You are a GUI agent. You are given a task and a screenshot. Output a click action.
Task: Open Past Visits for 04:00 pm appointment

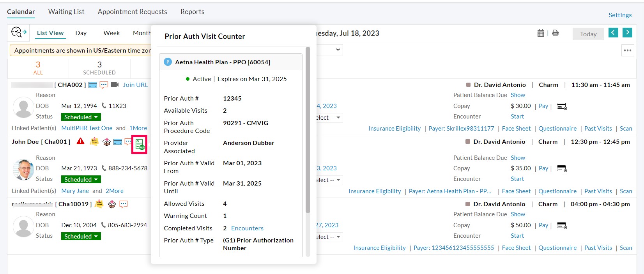tap(598, 248)
